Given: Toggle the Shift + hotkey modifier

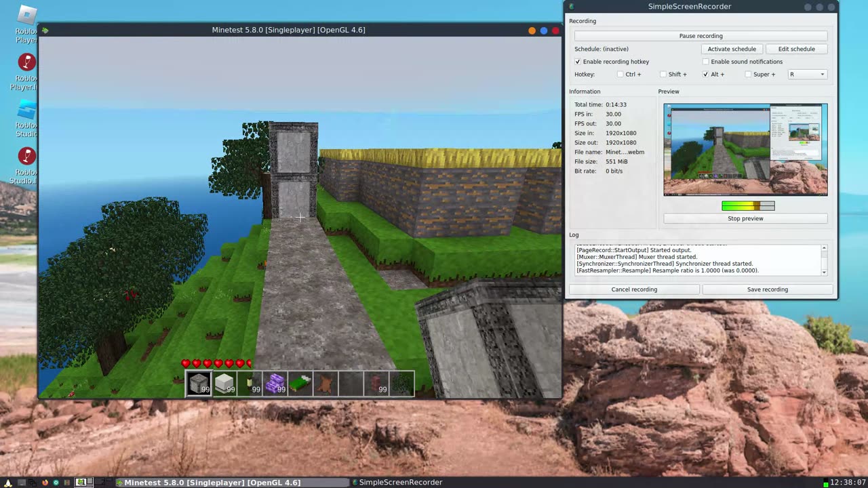Looking at the screenshot, I should tap(663, 75).
